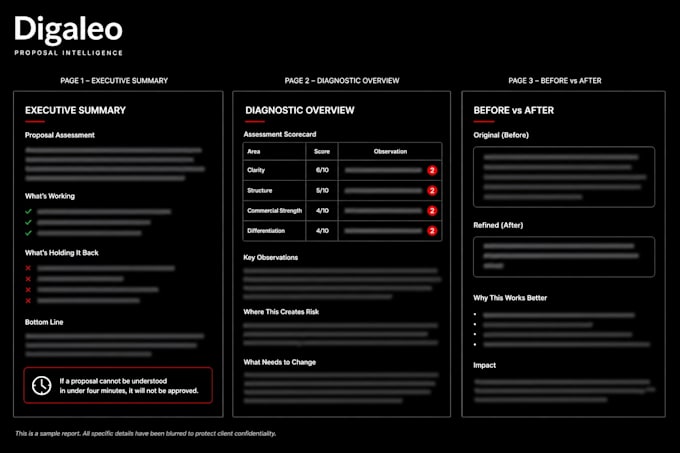680x453 pixels.
Task: Click the 'EXECUTIVE SUMMARY' heading inside page one
Action: 75,111
